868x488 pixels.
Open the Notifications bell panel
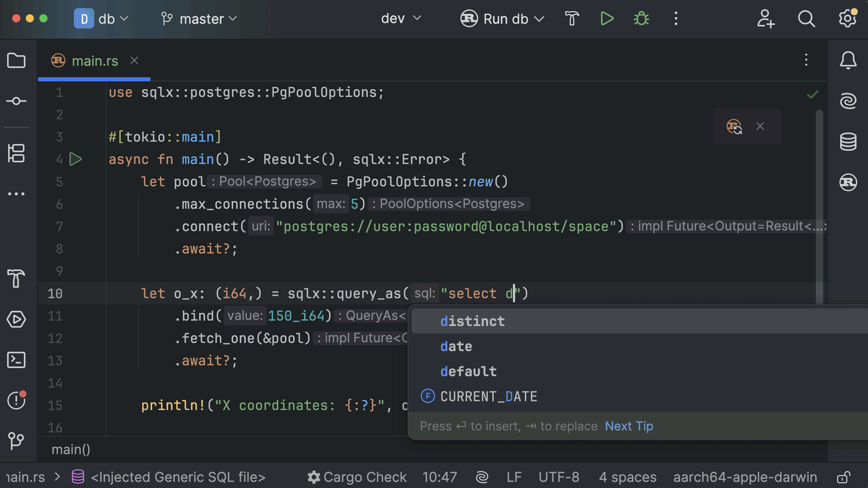tap(848, 60)
